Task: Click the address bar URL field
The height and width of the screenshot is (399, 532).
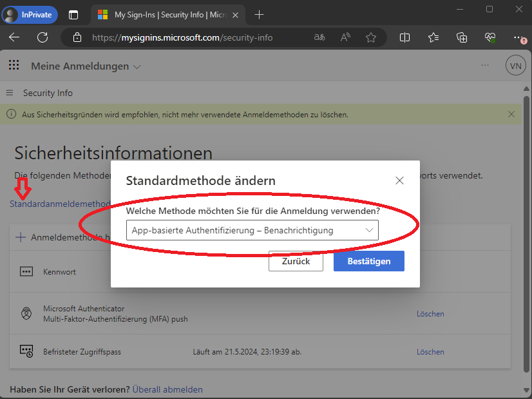Action: pos(193,37)
